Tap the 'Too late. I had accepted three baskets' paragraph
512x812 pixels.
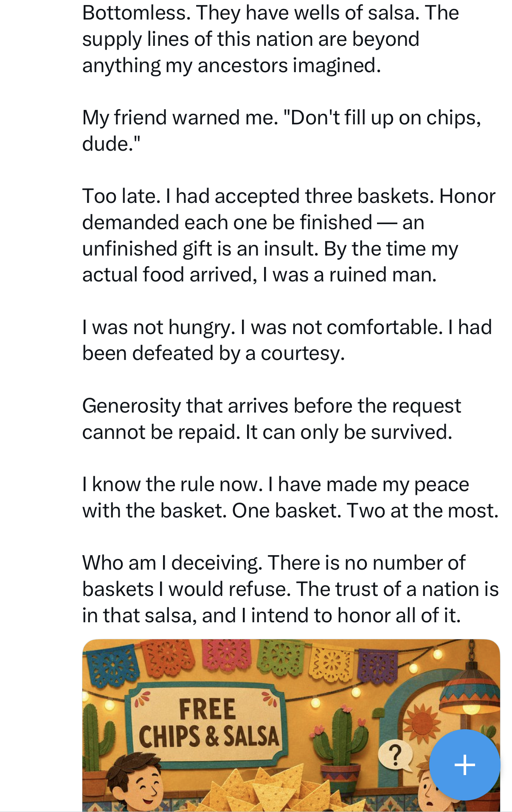(289, 236)
